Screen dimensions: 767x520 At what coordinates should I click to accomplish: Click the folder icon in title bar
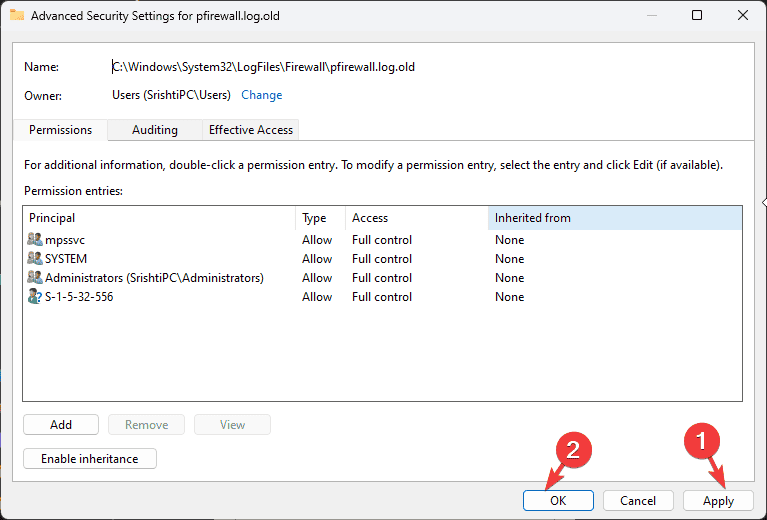(17, 15)
